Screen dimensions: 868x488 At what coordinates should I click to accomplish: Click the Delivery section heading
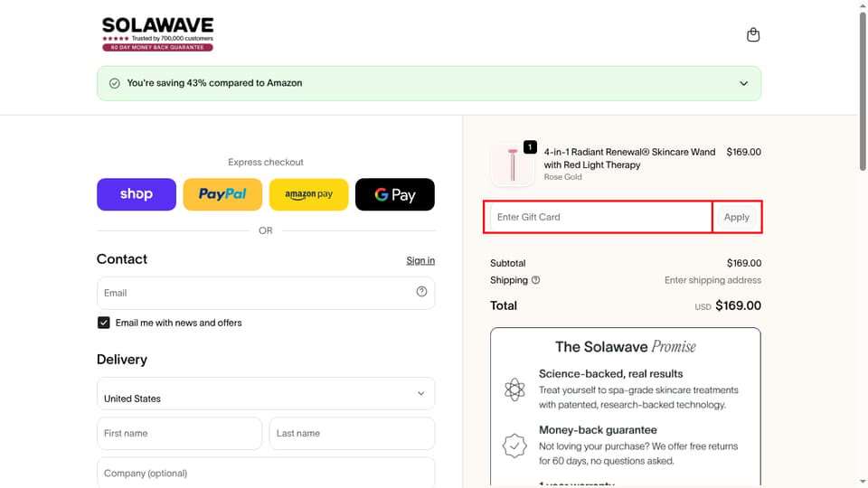(x=122, y=360)
